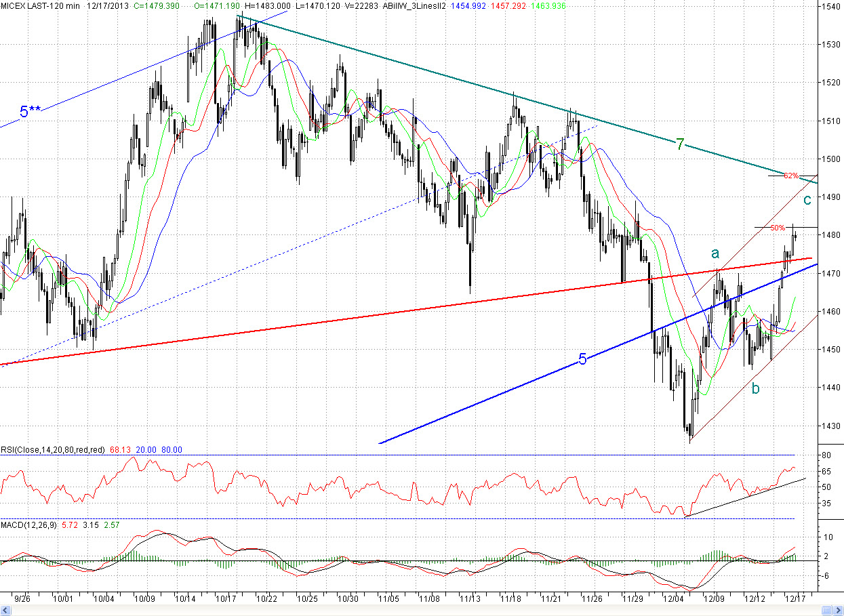Click the close value C=1479.390
This screenshot has width=844, height=616.
(x=157, y=5)
